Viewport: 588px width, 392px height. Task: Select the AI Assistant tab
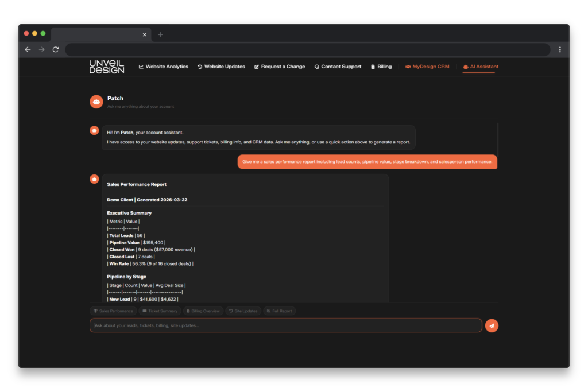pos(481,67)
